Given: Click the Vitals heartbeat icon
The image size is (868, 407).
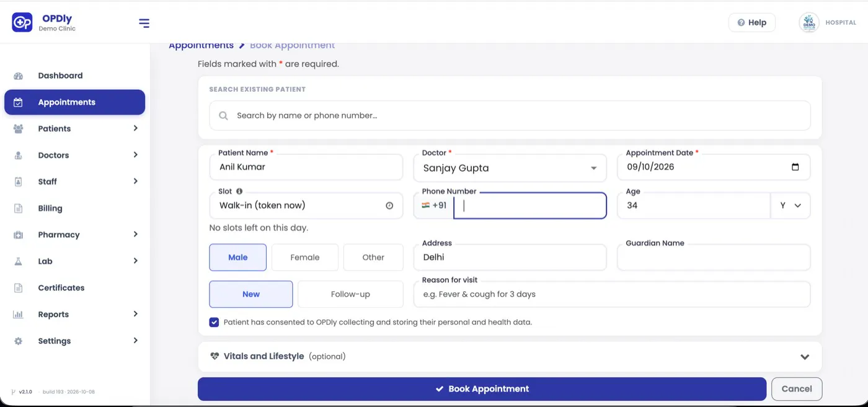Looking at the screenshot, I should [215, 356].
